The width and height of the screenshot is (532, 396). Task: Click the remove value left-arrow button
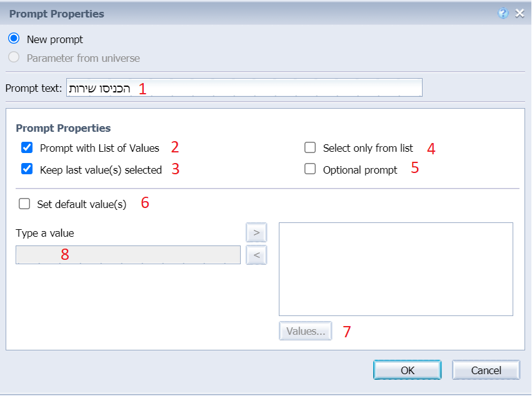[256, 254]
